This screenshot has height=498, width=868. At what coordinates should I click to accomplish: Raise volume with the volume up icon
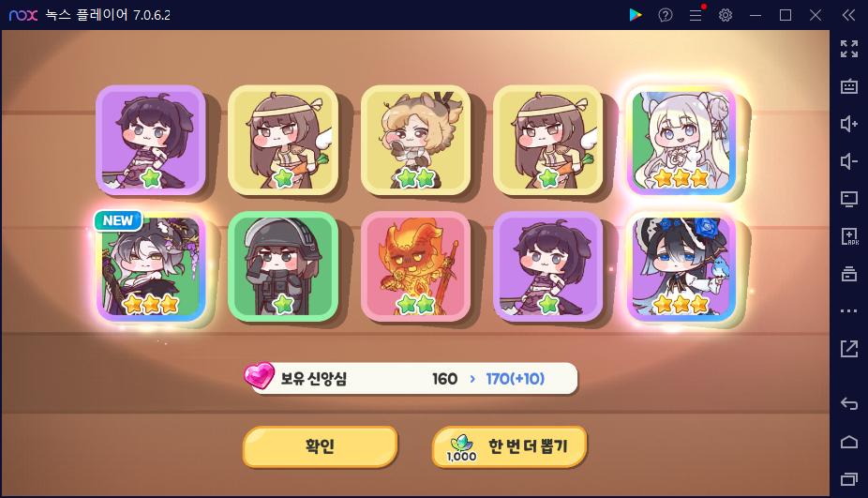tap(848, 124)
